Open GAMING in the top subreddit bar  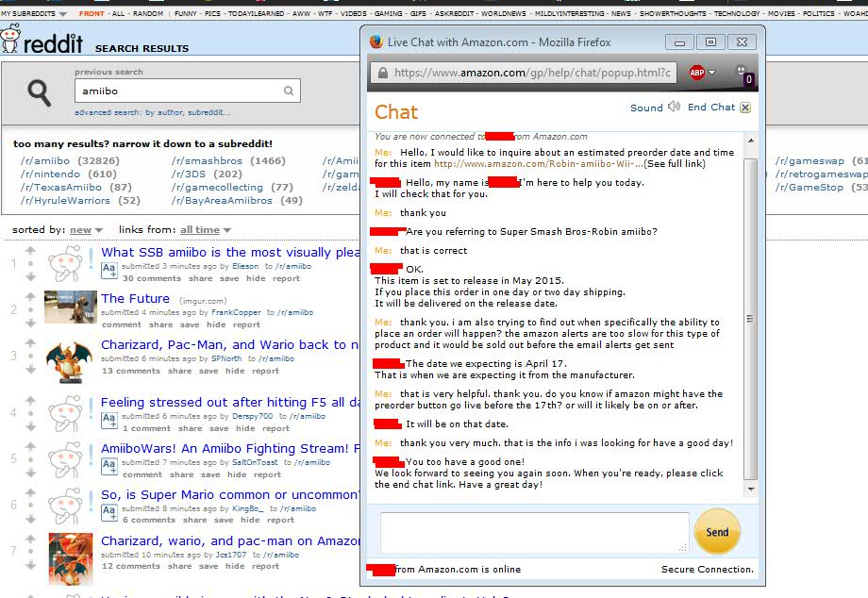[x=388, y=13]
